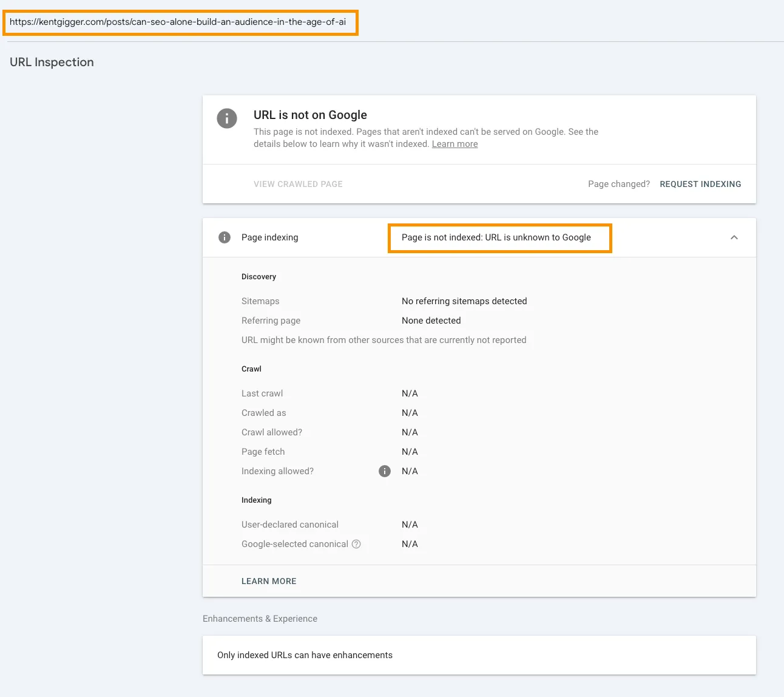Screen dimensions: 784x697
Task: Collapse the Page indexing section chevron
Action: coord(734,237)
